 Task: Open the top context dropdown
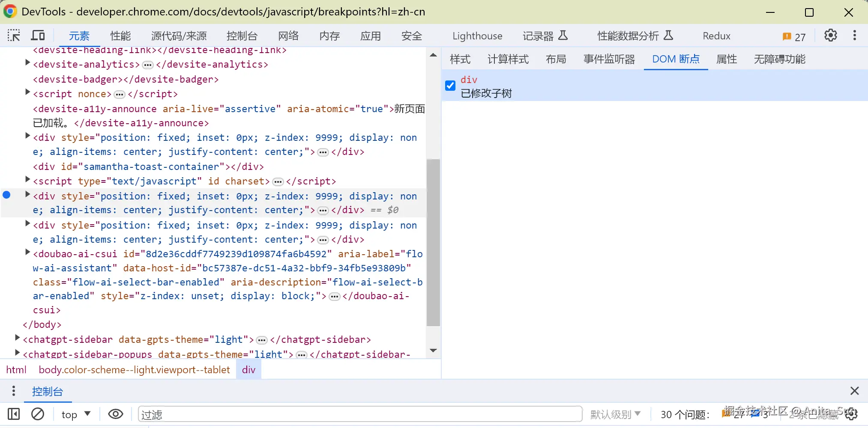[76, 414]
